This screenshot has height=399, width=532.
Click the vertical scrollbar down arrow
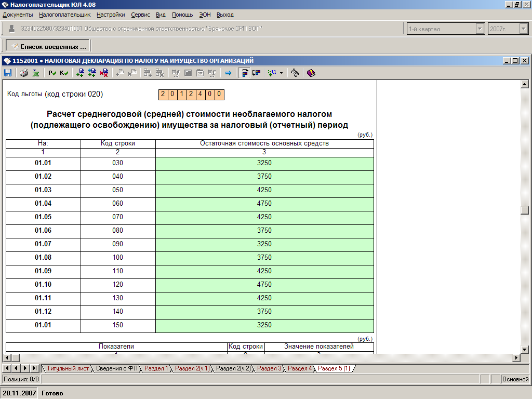coord(525,349)
